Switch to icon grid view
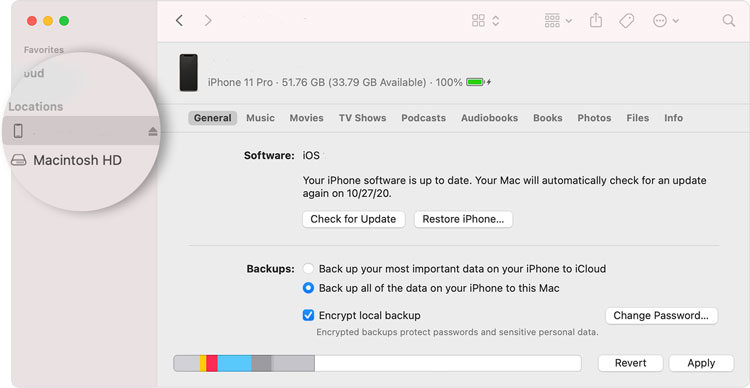Image resolution: width=750 pixels, height=388 pixels. (478, 21)
